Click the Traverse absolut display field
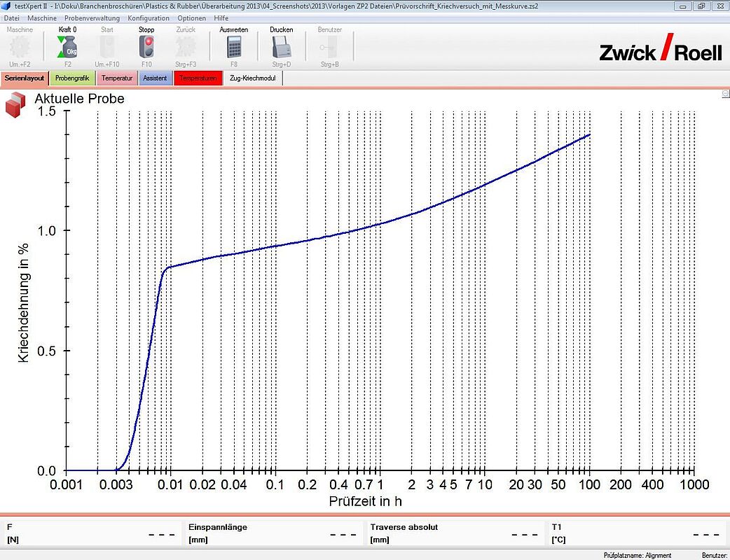The height and width of the screenshot is (560, 730). pos(455,533)
